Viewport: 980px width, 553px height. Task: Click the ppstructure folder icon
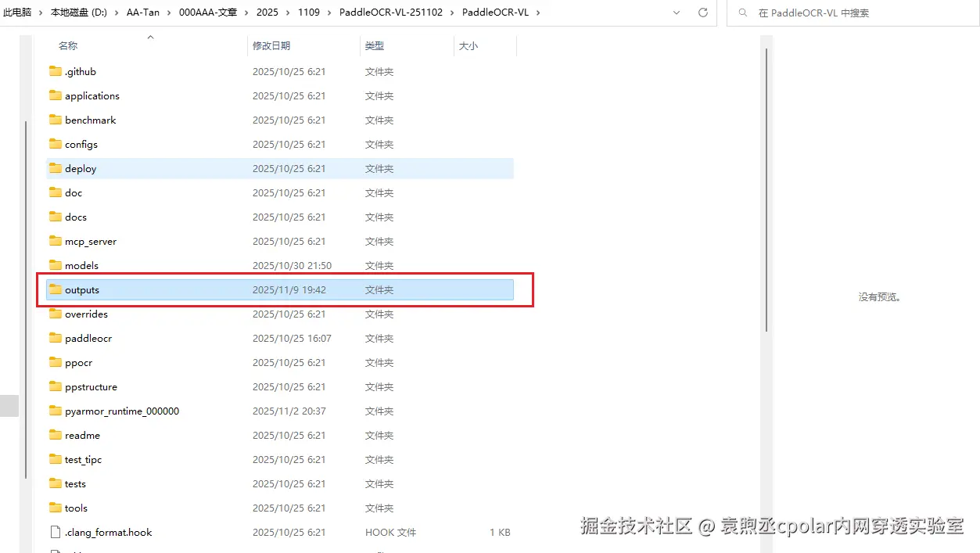tap(55, 386)
